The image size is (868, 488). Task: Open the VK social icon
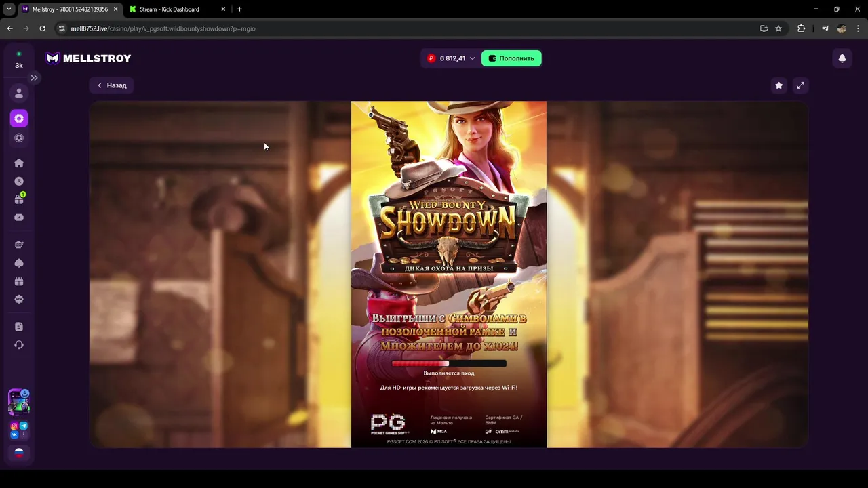click(14, 435)
